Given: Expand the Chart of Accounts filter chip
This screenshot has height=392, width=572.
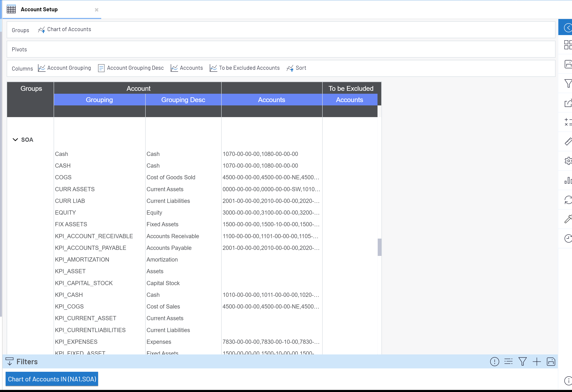Looking at the screenshot, I should pyautogui.click(x=52, y=379).
